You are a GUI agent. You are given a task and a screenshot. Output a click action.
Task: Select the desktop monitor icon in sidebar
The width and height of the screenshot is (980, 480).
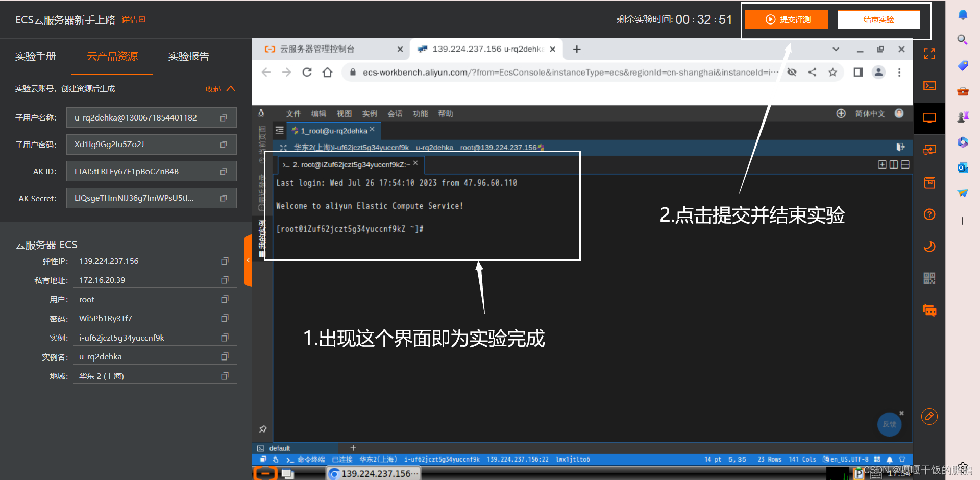pyautogui.click(x=929, y=118)
